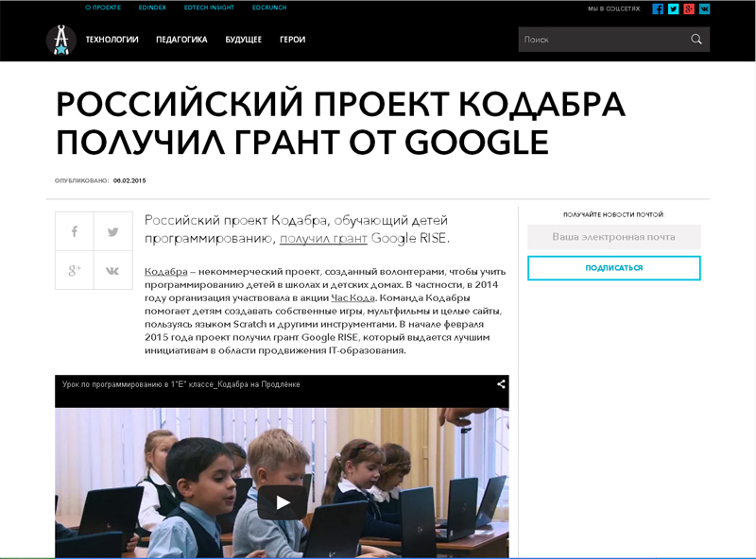
Task: Click the publication date 06.02.2015
Action: pos(129,180)
